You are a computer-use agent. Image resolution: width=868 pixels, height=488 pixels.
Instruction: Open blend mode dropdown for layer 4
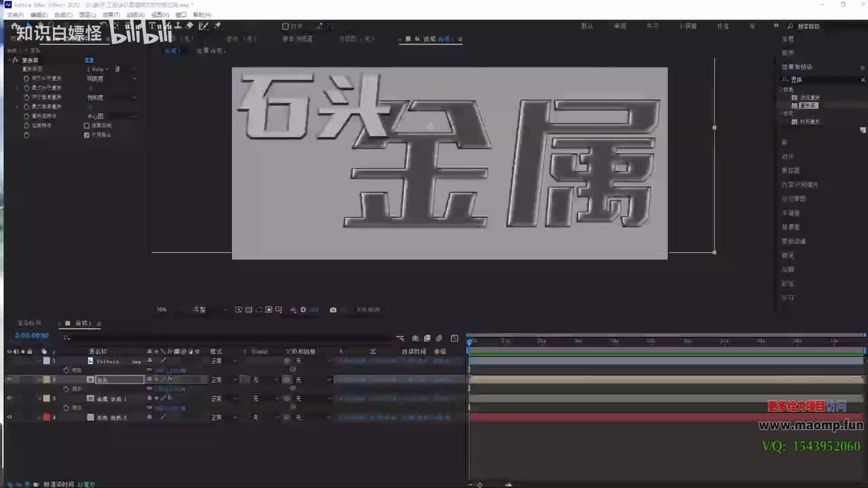pyautogui.click(x=224, y=418)
